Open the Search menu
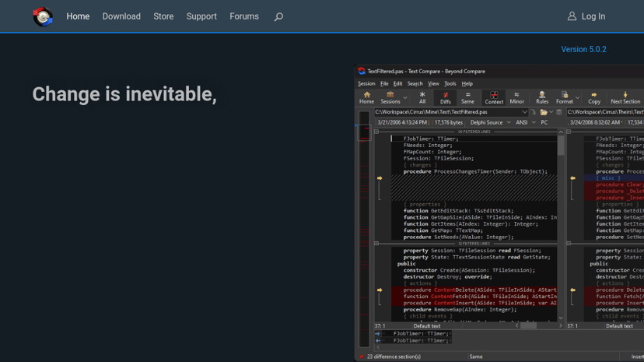Image resolution: width=644 pixels, height=362 pixels. pos(415,83)
